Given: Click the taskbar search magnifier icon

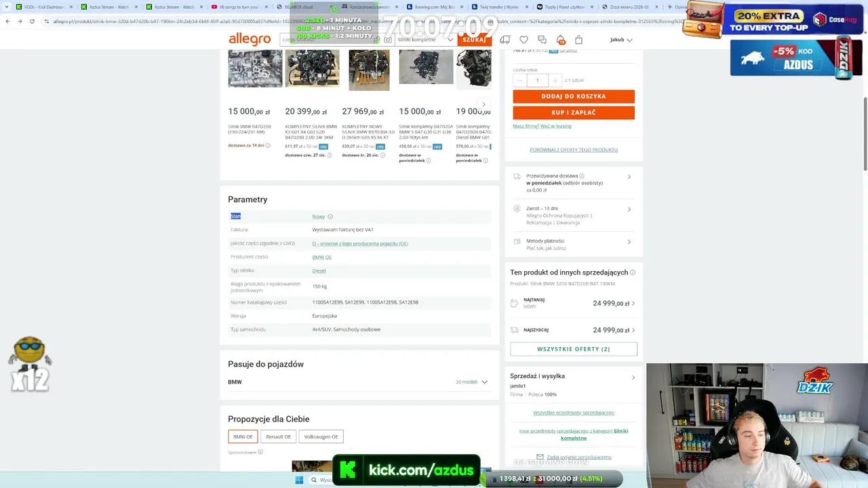Looking at the screenshot, I should click(x=314, y=480).
